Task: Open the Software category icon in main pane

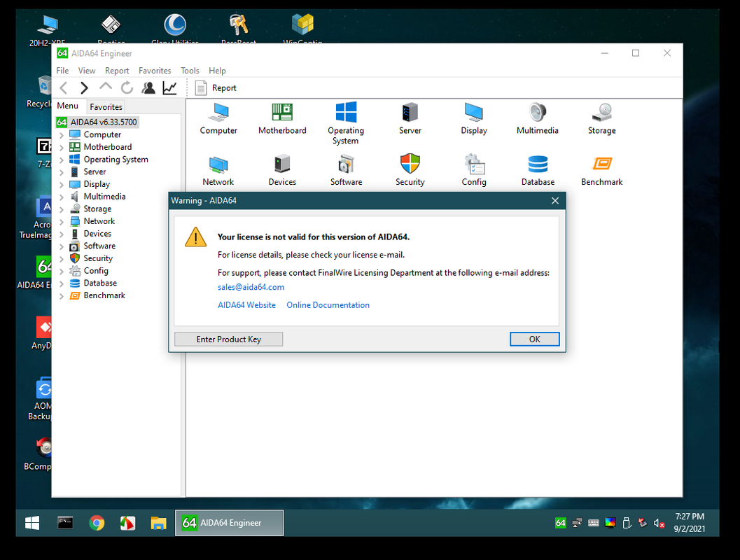Action: pos(346,170)
